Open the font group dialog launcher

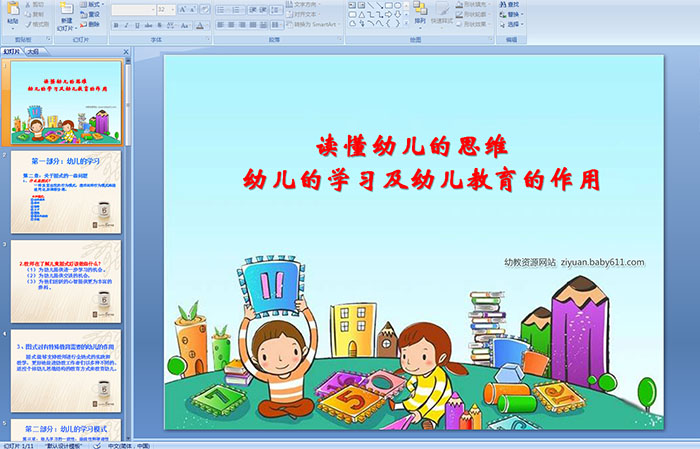point(208,40)
